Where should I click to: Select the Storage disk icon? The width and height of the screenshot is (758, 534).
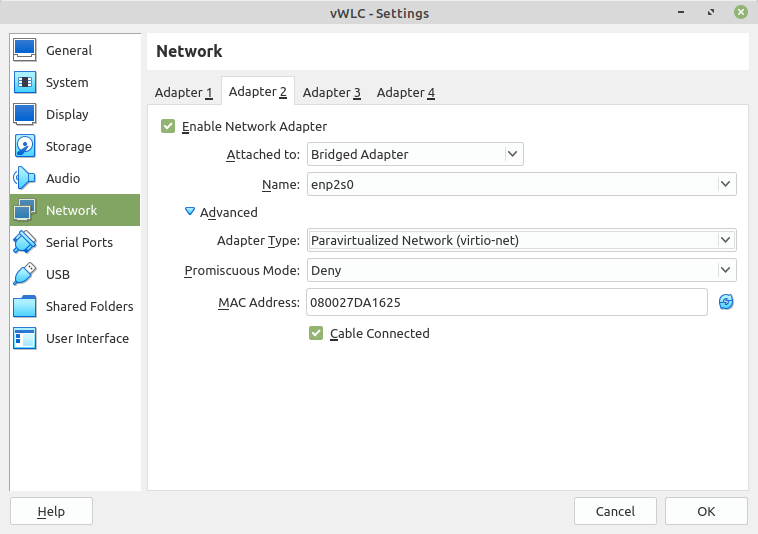(x=25, y=146)
